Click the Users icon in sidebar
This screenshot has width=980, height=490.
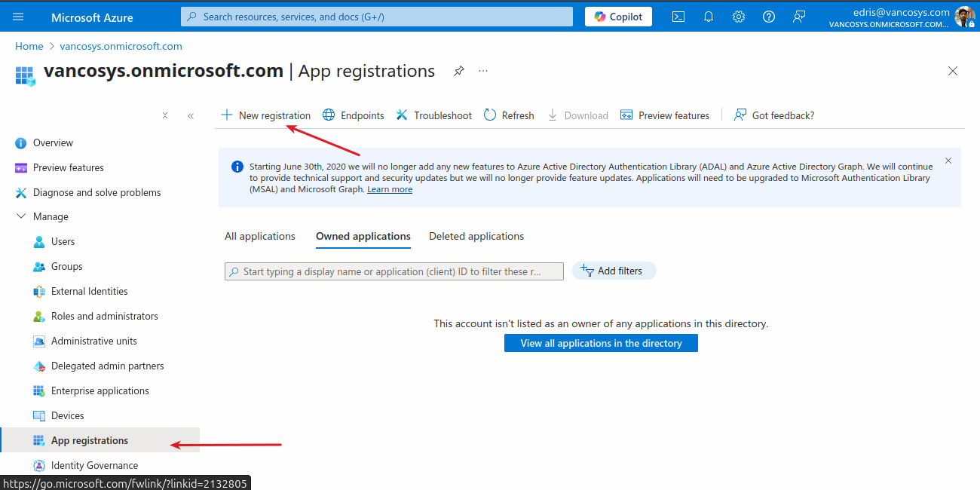[39, 242]
